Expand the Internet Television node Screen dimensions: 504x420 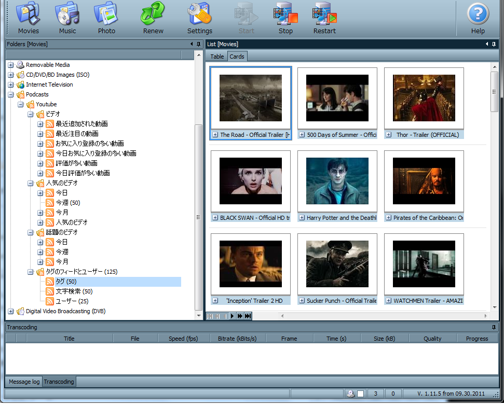pyautogui.click(x=10, y=85)
